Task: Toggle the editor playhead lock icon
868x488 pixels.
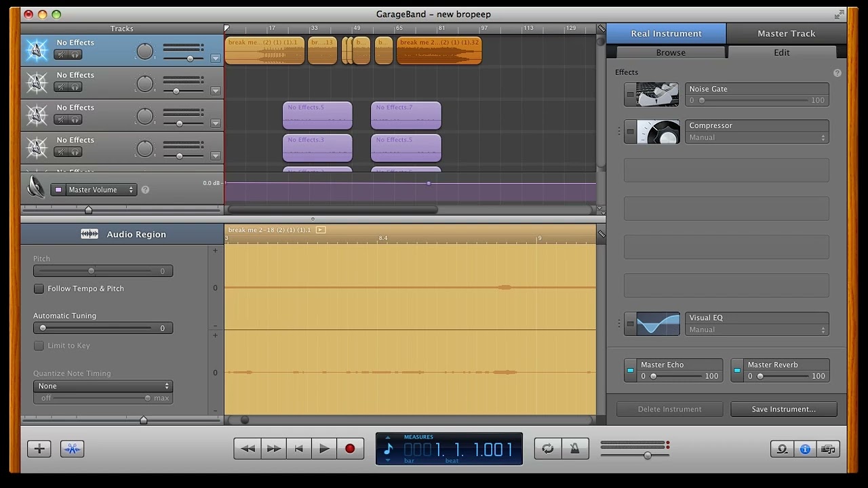Action: pyautogui.click(x=601, y=234)
